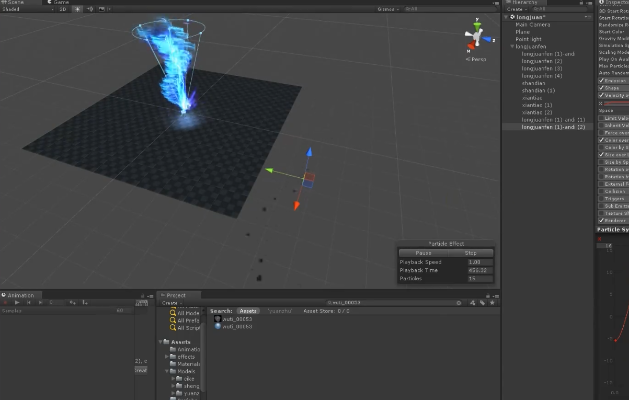Toggle scene effects image icon
The width and height of the screenshot is (629, 400).
[x=101, y=9]
